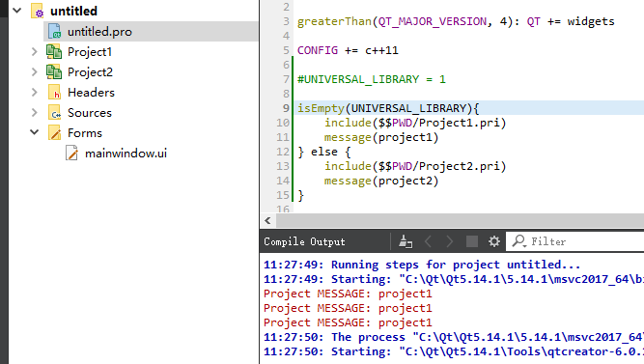Click the editor horizontal scrollbar track

point(460,220)
